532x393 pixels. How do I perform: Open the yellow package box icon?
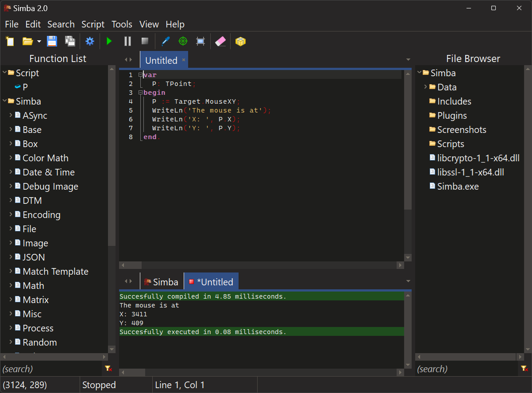[x=240, y=41]
